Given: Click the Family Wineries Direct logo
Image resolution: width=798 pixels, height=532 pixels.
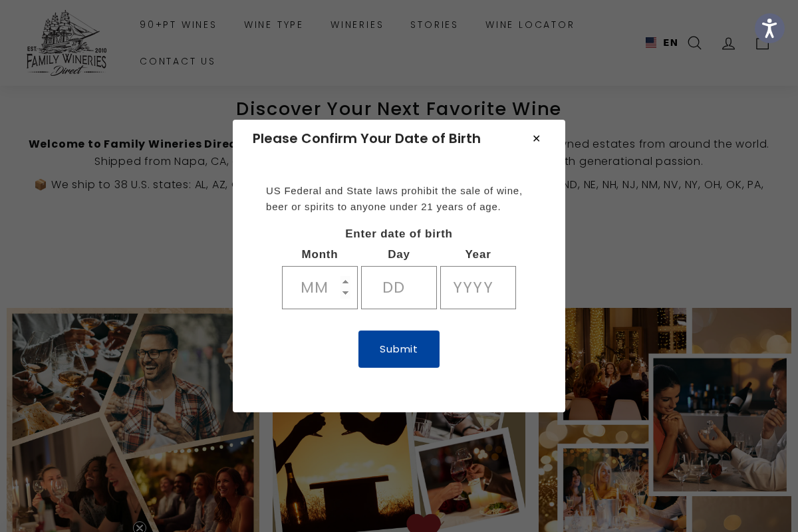Looking at the screenshot, I should [x=66, y=43].
